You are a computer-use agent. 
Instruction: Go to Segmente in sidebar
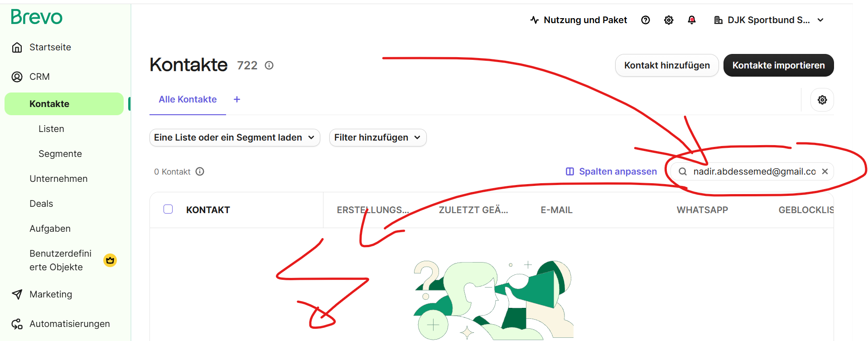[x=60, y=154]
